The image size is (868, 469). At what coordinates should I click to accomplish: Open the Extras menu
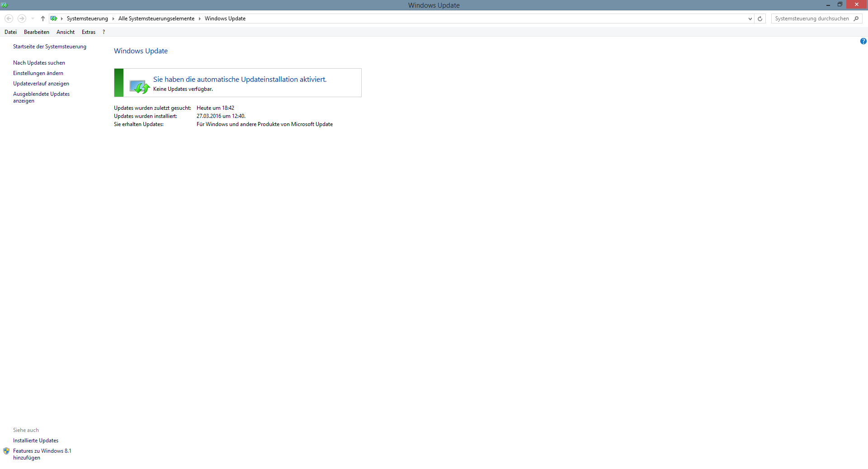tap(89, 32)
